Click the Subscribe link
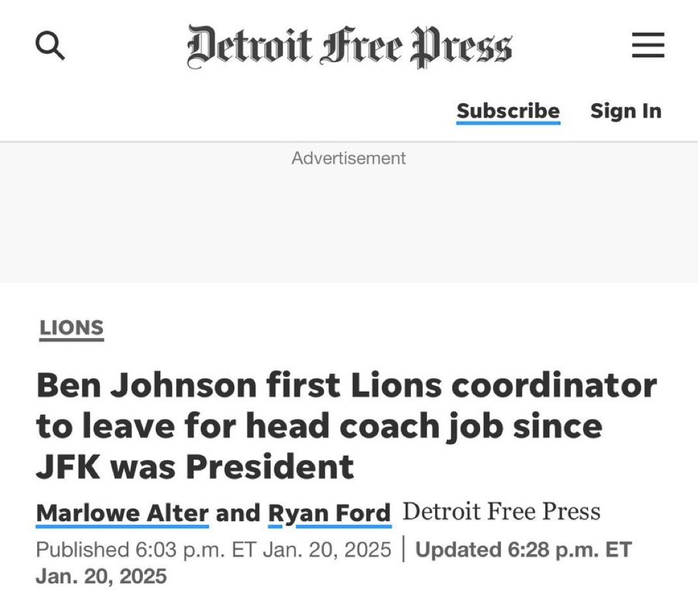The image size is (698, 616). coord(508,111)
